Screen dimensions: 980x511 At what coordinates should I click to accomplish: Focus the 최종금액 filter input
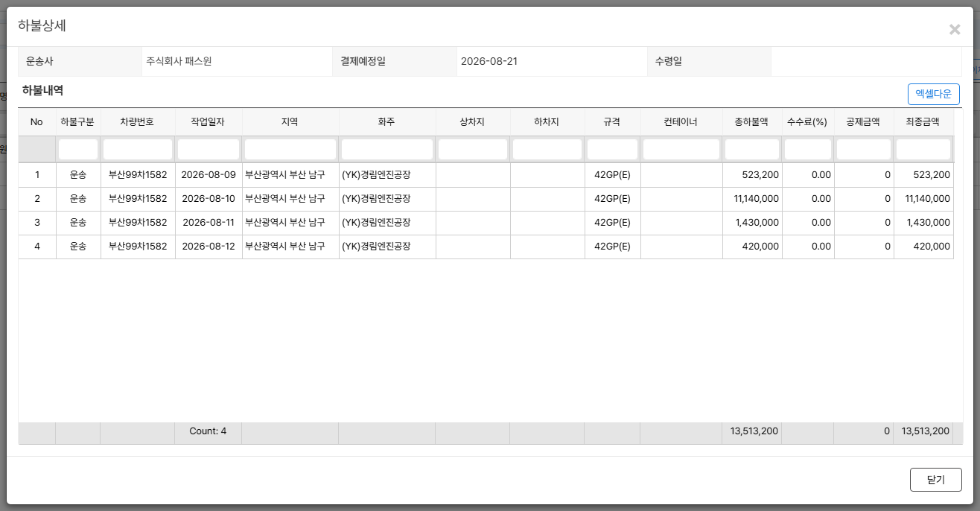(x=923, y=149)
